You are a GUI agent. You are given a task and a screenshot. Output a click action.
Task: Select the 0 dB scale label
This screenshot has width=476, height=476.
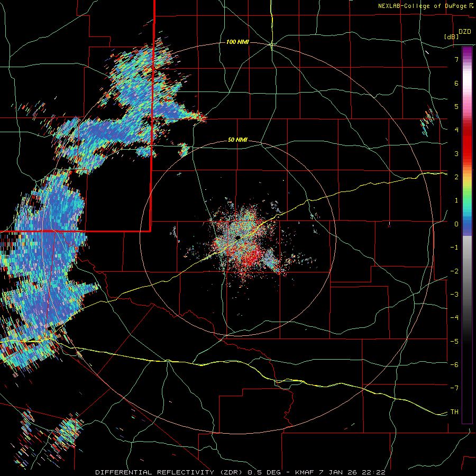click(x=456, y=224)
